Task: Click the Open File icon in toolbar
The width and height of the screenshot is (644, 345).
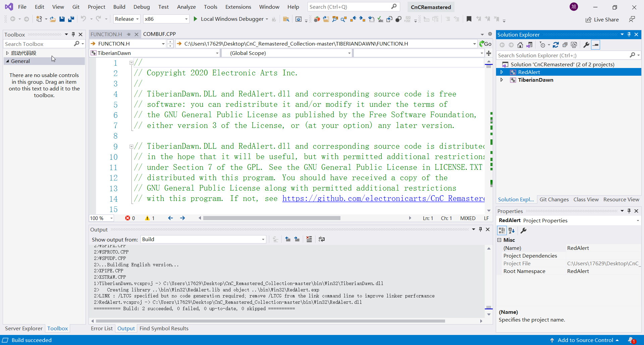Action: pyautogui.click(x=53, y=19)
